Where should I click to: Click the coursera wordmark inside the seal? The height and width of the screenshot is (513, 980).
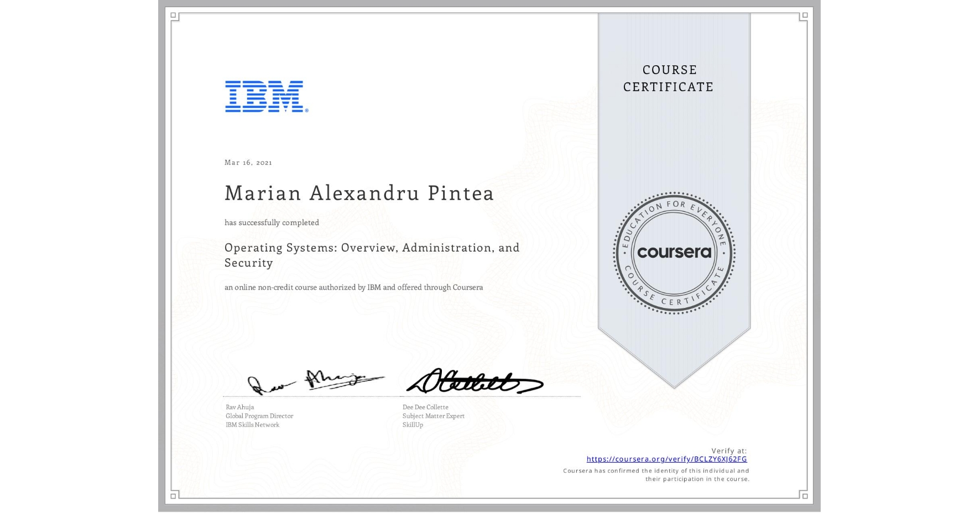click(x=675, y=252)
